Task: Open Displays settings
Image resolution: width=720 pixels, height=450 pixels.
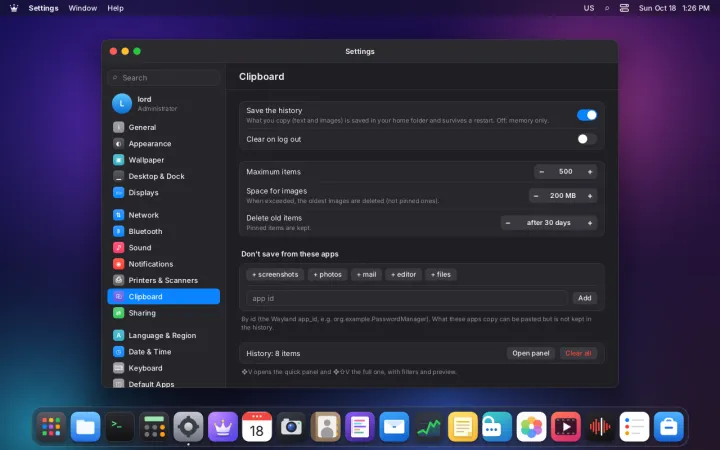Action: [x=163, y=192]
